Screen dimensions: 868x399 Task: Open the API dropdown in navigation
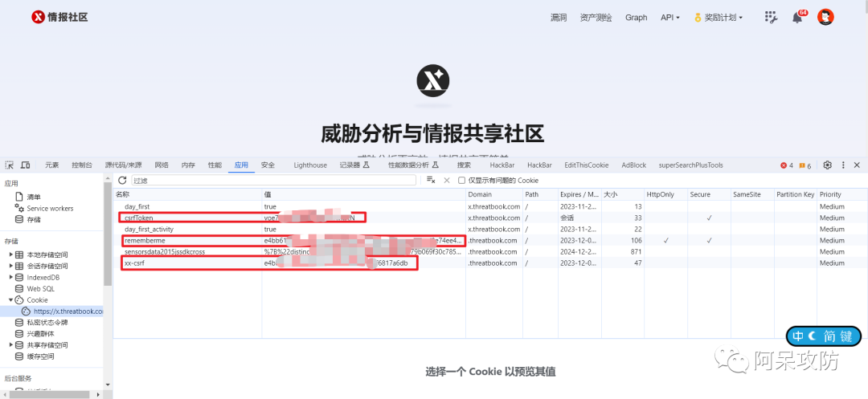tap(669, 18)
